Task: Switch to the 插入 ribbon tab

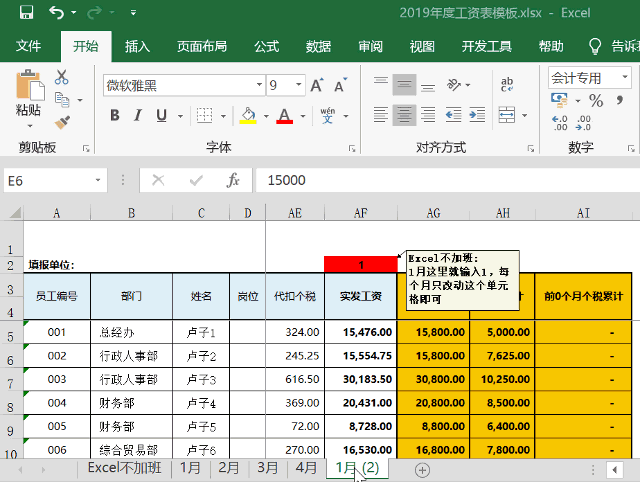Action: [x=137, y=46]
